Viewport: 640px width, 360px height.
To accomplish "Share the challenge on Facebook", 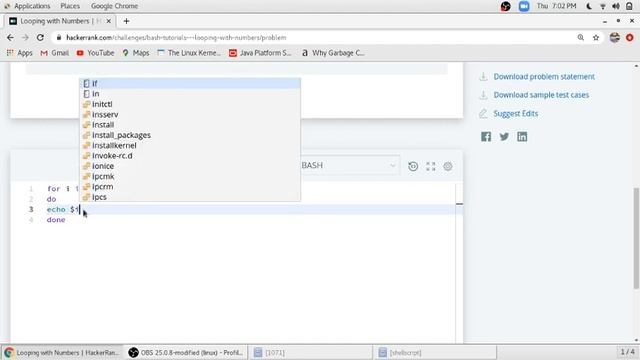I will pos(486,137).
